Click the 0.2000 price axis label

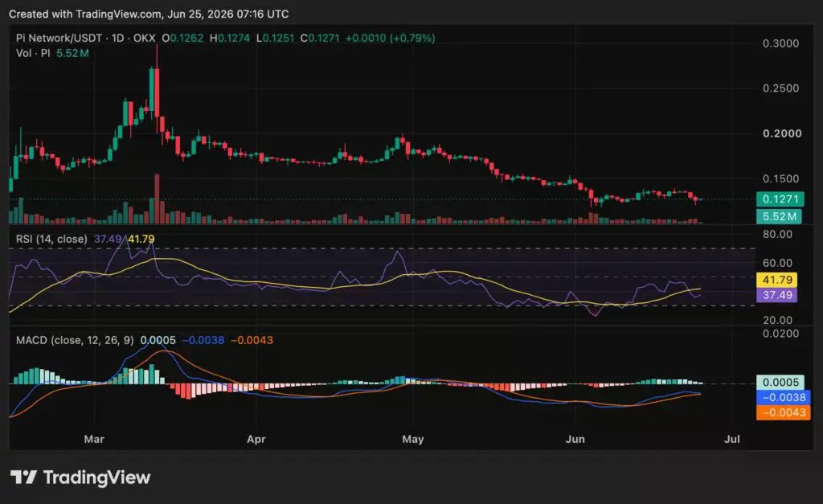(781, 133)
